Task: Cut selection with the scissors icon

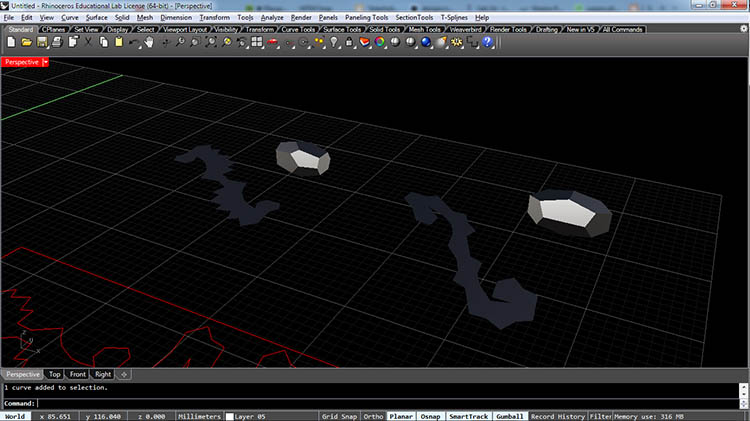Action: tap(88, 42)
